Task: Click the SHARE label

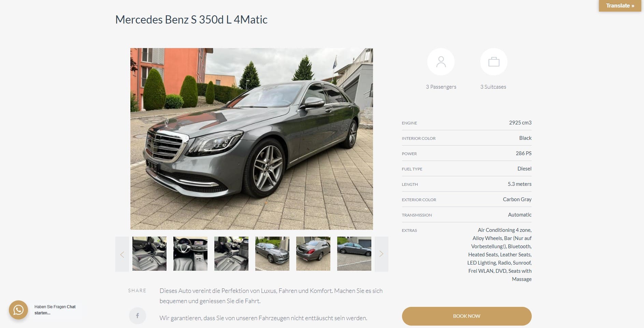Action: (137, 290)
